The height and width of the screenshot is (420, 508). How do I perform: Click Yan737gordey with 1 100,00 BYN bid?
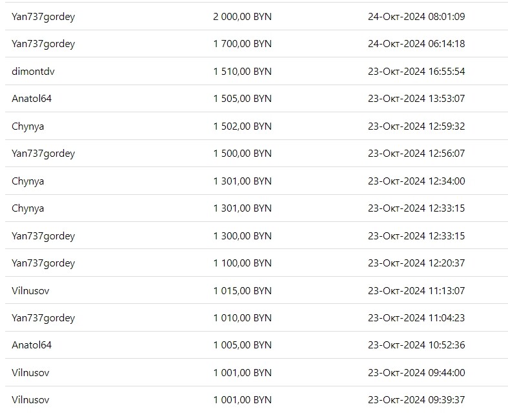pyautogui.click(x=43, y=263)
